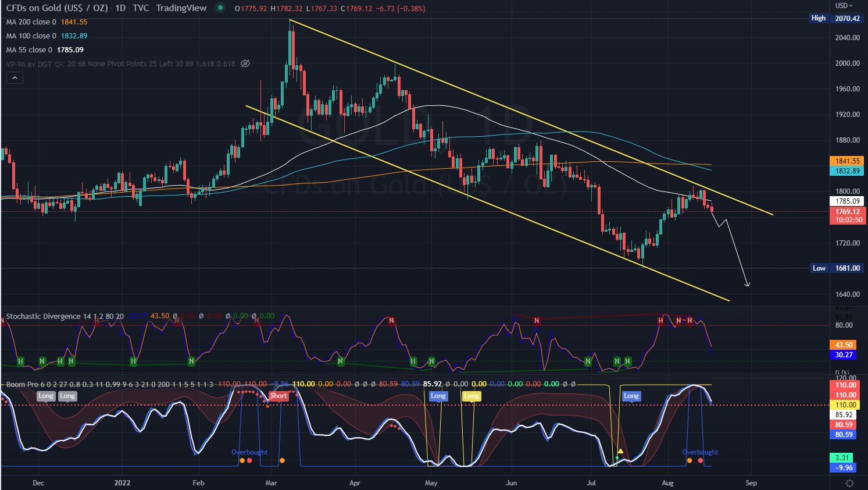Show the hidden VP-PA indicator via eye icon

pos(245,63)
